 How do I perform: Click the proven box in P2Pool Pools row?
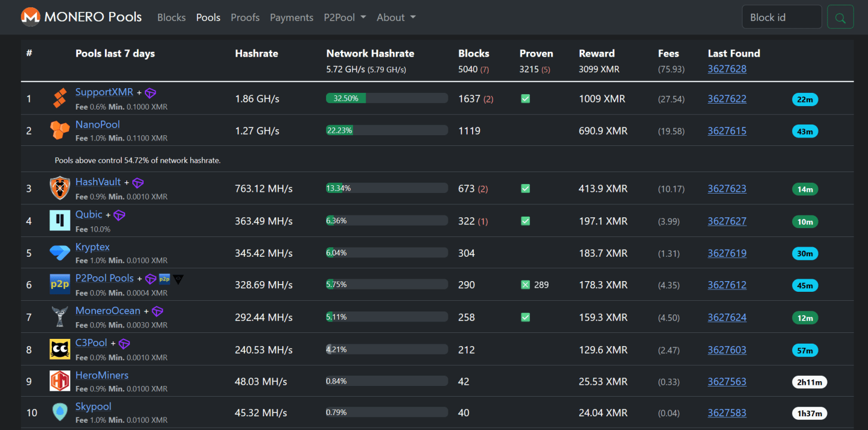(x=525, y=285)
